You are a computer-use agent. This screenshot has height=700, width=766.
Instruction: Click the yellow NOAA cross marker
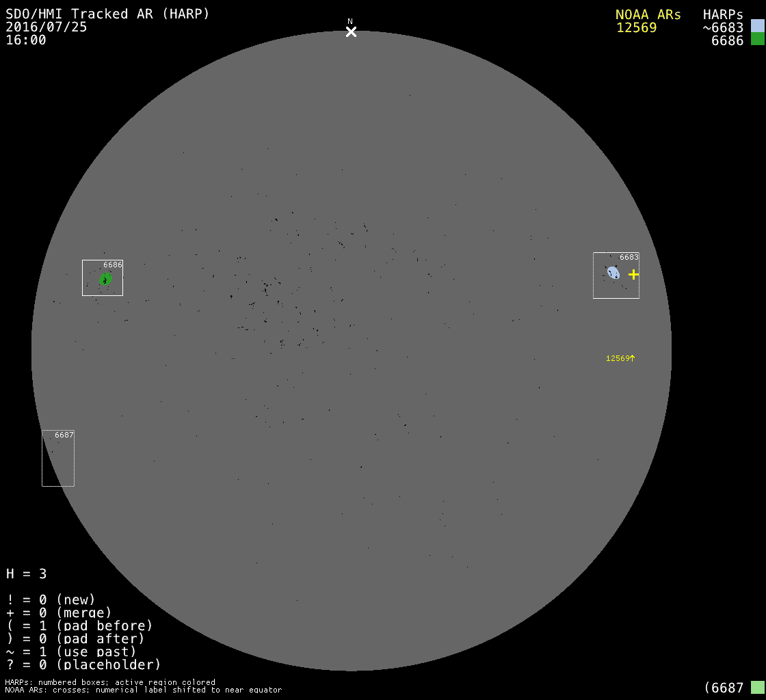point(633,274)
